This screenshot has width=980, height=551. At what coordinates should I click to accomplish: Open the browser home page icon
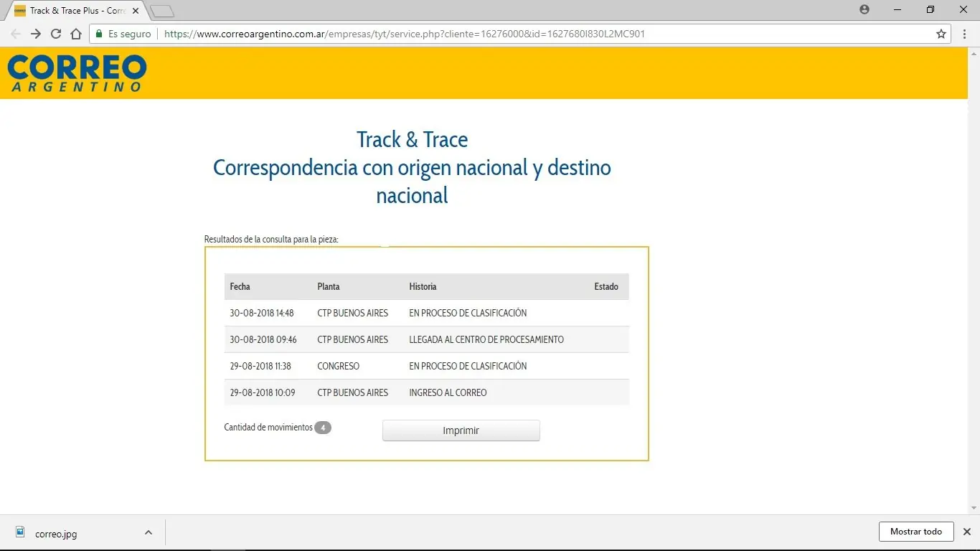(x=76, y=34)
